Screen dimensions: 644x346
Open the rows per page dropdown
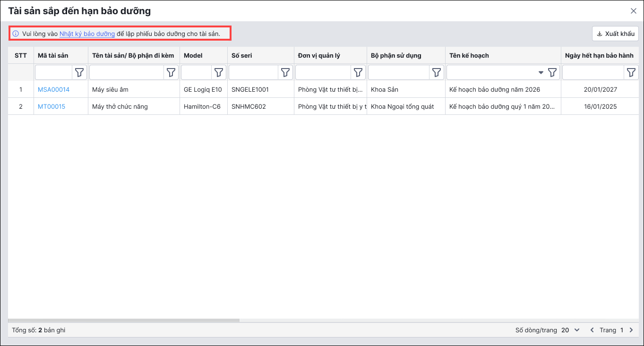point(570,330)
